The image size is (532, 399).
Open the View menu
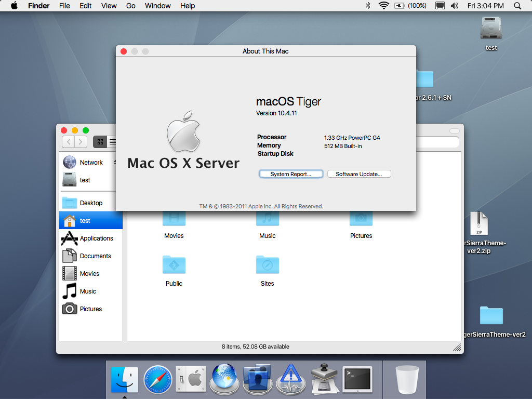click(109, 6)
